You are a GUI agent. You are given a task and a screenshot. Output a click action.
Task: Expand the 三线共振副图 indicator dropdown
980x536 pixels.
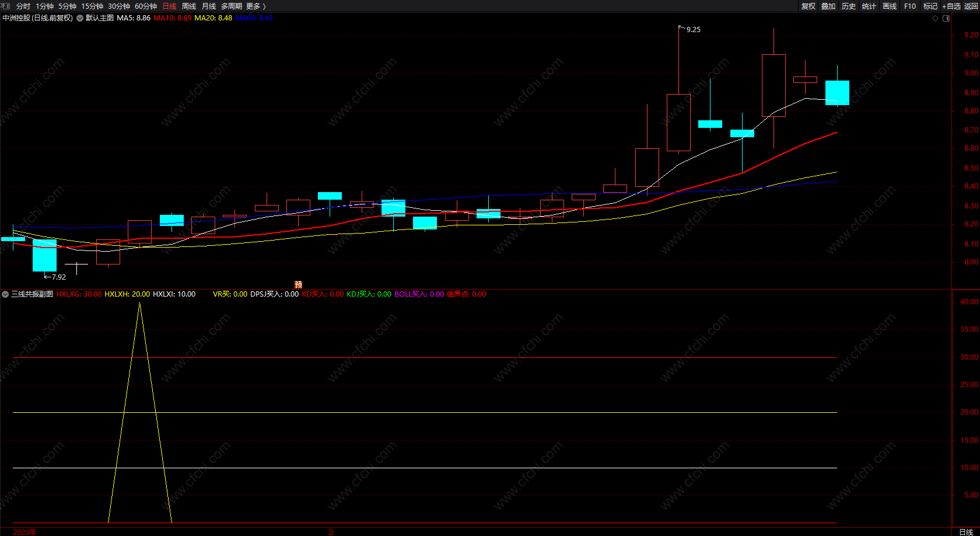pyautogui.click(x=5, y=294)
